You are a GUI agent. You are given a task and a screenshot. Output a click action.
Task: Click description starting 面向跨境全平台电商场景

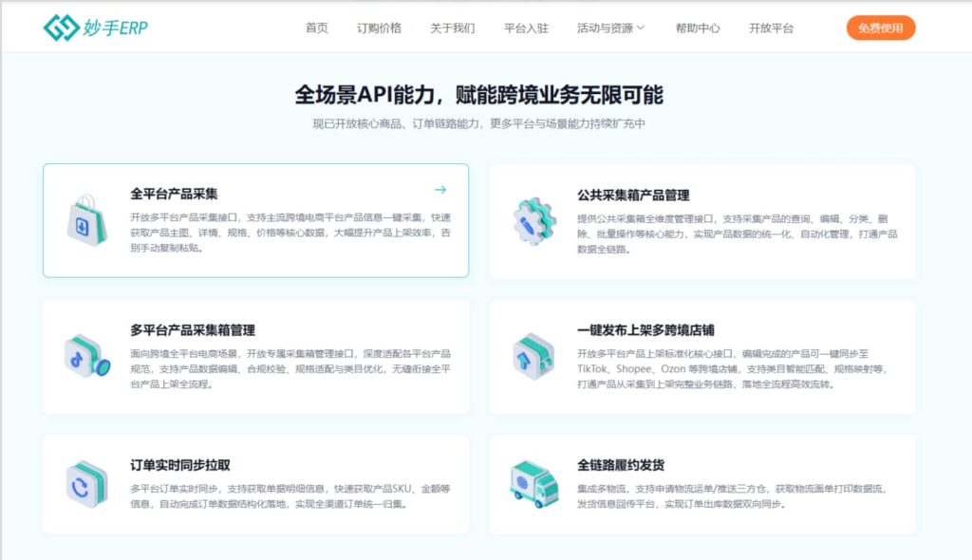click(290, 369)
